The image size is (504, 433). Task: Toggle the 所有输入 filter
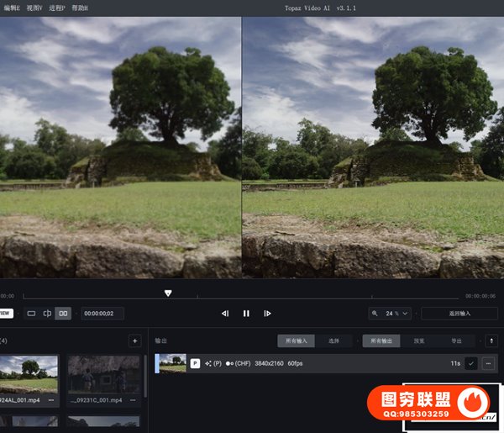[x=296, y=341]
